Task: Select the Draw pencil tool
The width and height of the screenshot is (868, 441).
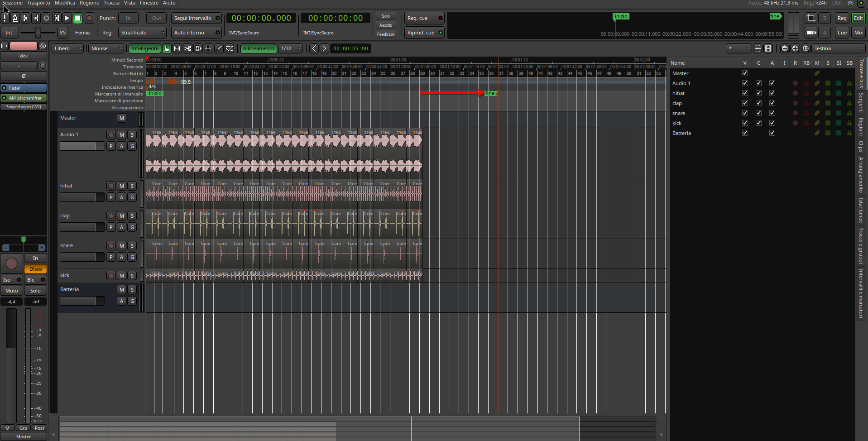Action: [x=219, y=48]
